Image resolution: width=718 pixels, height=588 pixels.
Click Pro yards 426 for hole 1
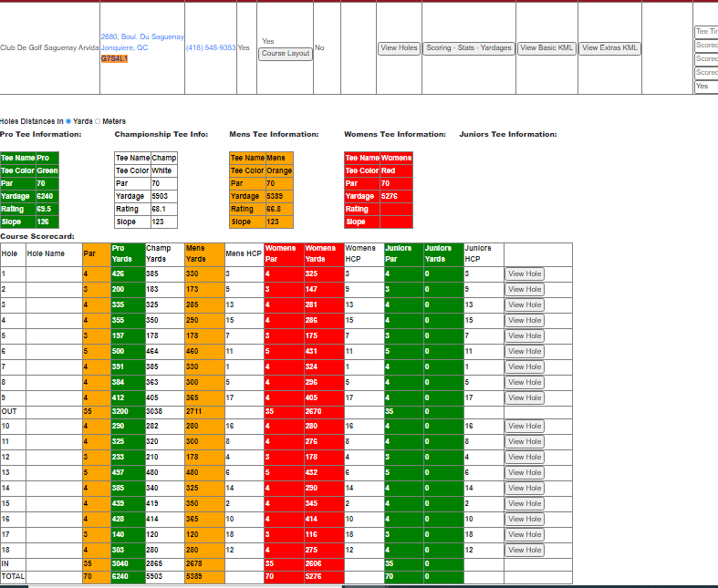click(x=118, y=274)
